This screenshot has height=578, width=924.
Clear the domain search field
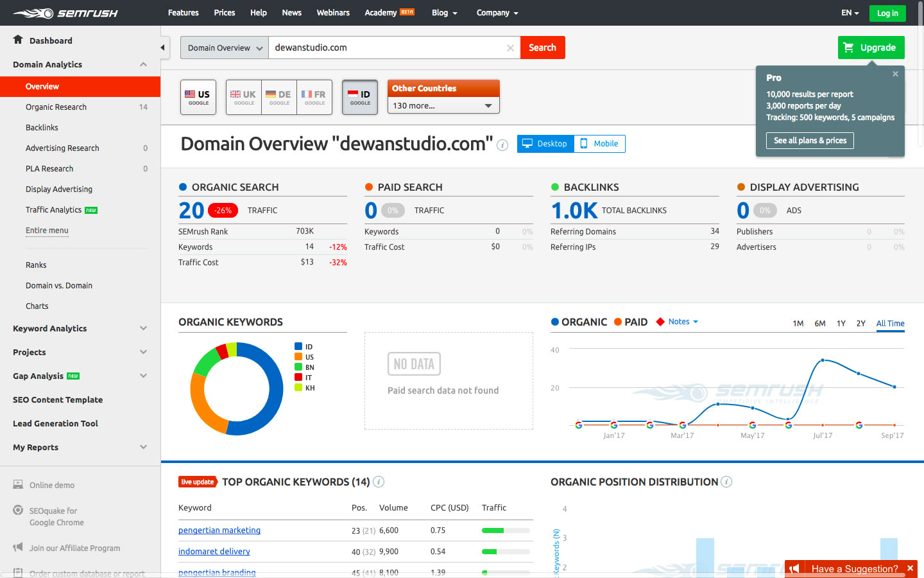(x=510, y=48)
